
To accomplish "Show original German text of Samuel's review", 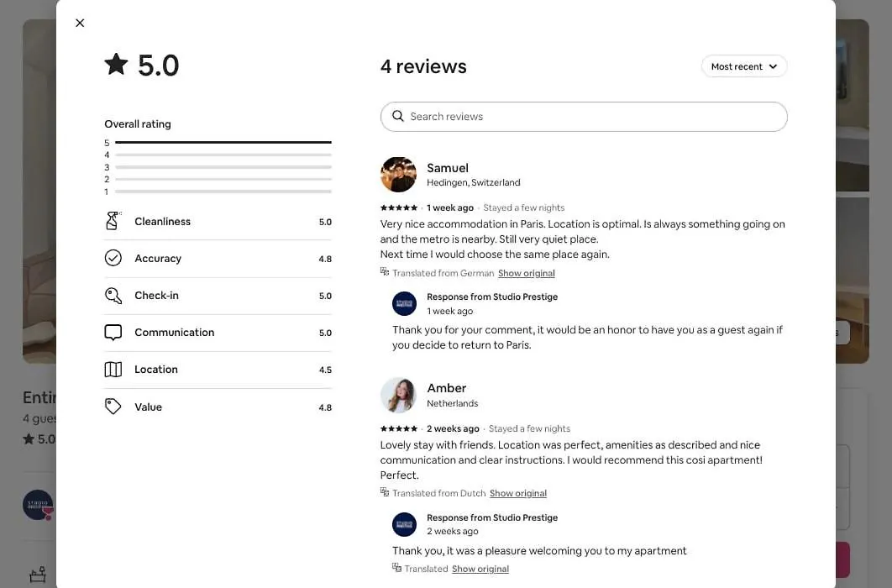I will pos(526,274).
